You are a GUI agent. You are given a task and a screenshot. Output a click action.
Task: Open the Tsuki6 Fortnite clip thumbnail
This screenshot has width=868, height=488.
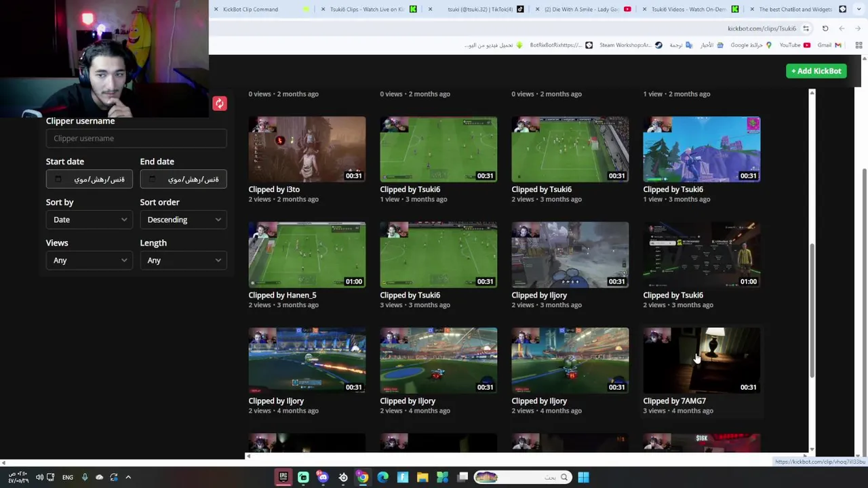pyautogui.click(x=701, y=149)
